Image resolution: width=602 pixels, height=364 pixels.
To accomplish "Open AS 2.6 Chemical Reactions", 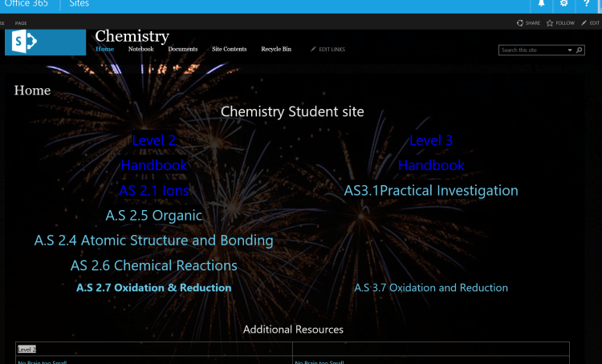I will [x=154, y=265].
